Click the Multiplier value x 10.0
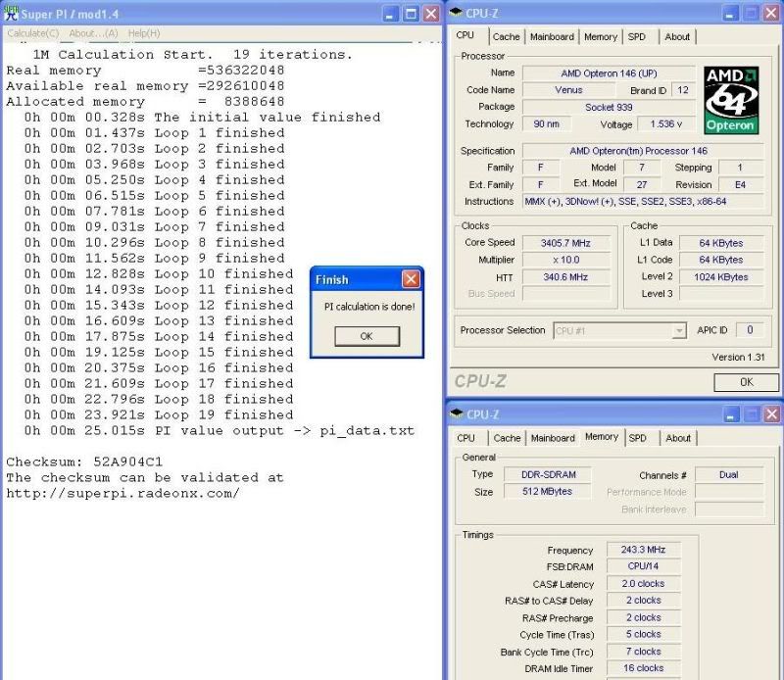Viewport: 784px width, 680px height. click(x=565, y=260)
